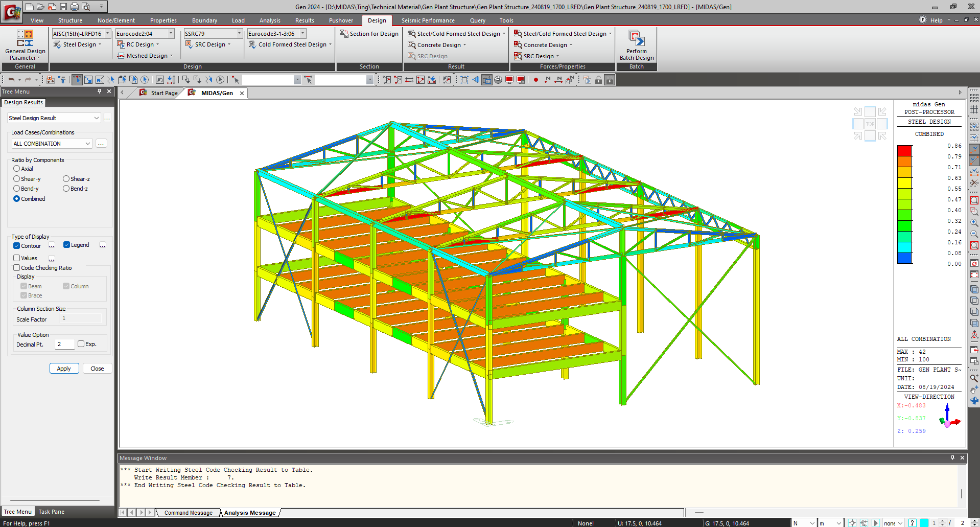Toggle the Hidden Surface view icon in the toolbar
Screen dimensions: 980x527
pyautogui.click(x=487, y=79)
